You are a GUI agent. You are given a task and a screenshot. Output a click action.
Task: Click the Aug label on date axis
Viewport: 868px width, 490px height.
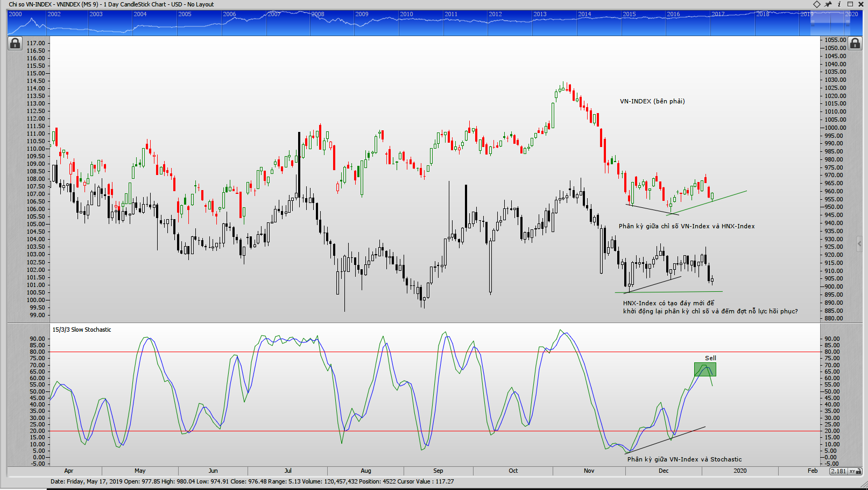366,471
